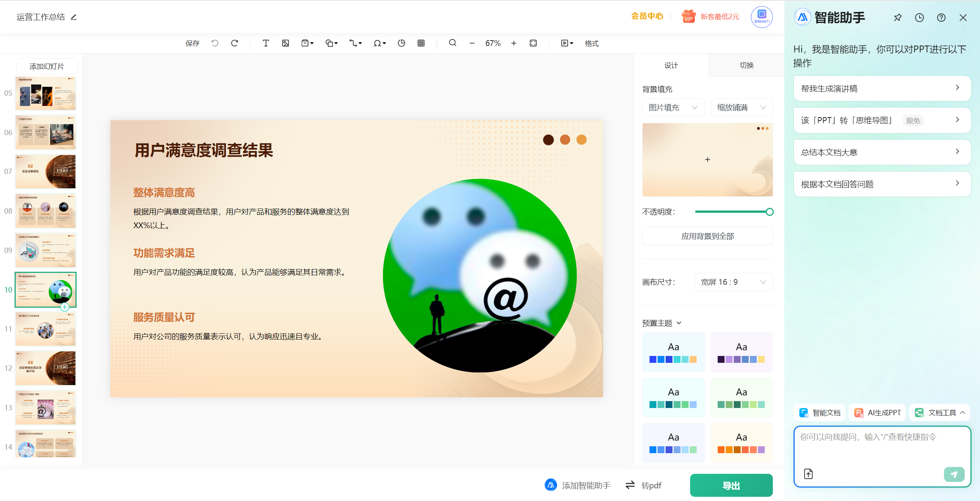980x501 pixels.
Task: Open assistant help question icon
Action: pos(941,18)
